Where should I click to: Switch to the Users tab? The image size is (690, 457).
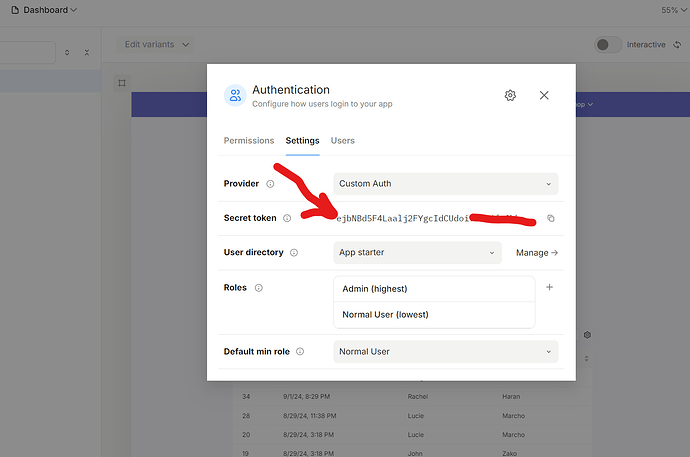point(342,141)
